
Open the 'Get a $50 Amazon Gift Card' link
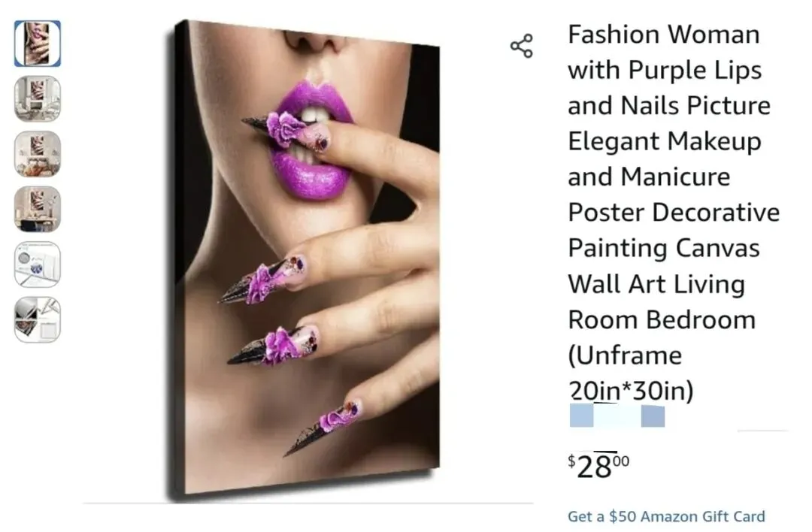point(666,516)
